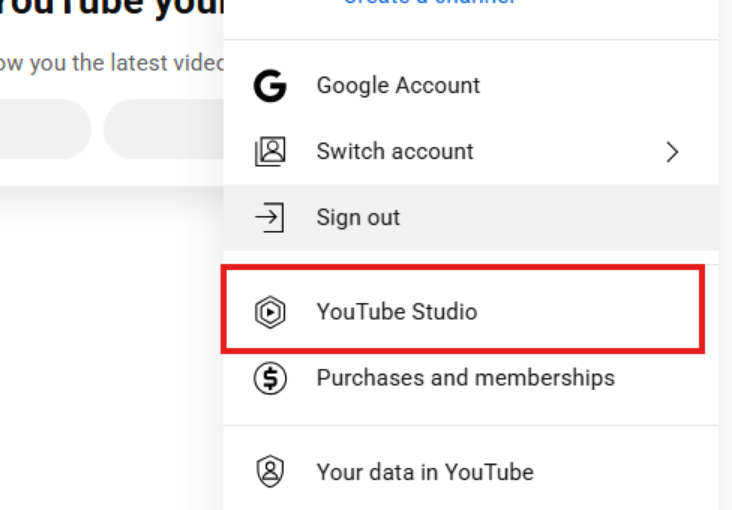Select the leftmost gray pill chip
The width and height of the screenshot is (732, 510).
[x=40, y=129]
